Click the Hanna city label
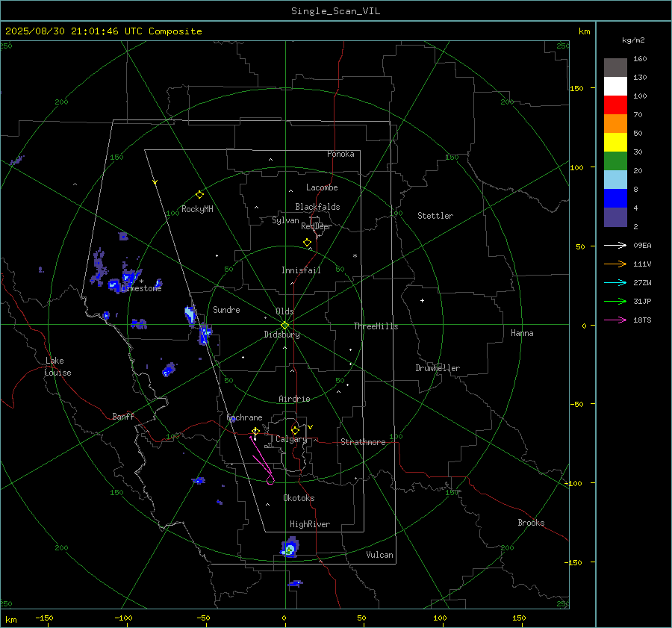 click(522, 333)
